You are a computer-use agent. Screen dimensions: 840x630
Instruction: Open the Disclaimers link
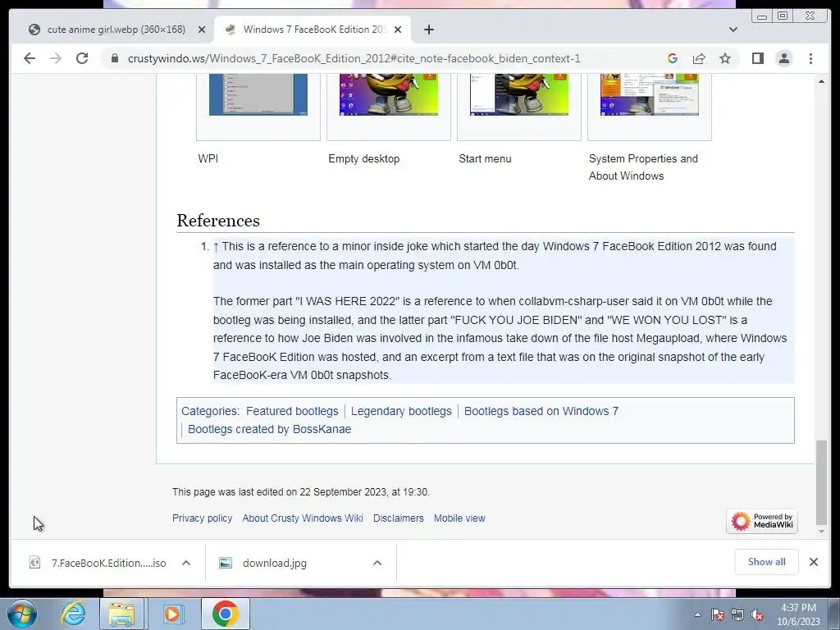pyautogui.click(x=398, y=518)
